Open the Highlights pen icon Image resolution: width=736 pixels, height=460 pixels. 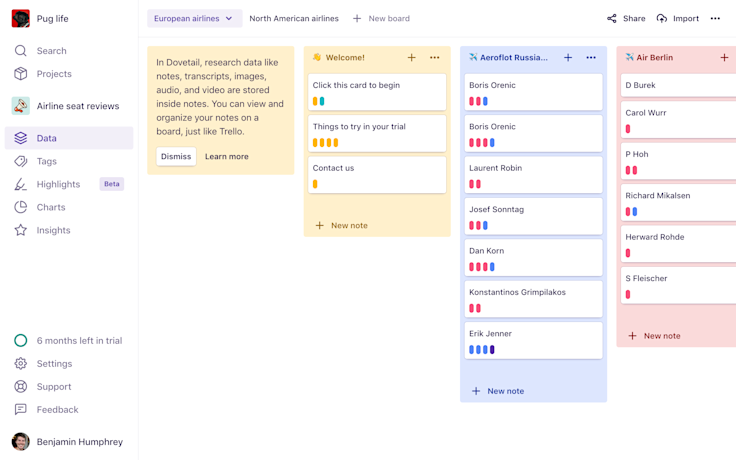tap(21, 184)
